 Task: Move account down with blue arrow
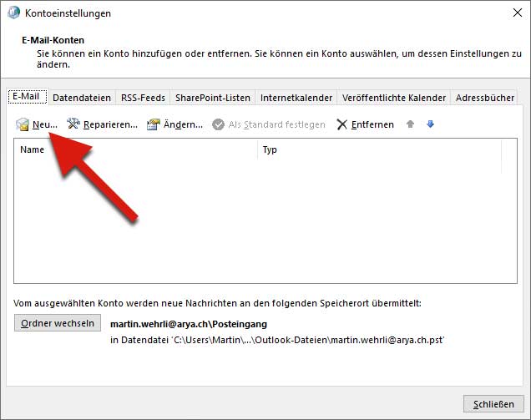[431, 124]
